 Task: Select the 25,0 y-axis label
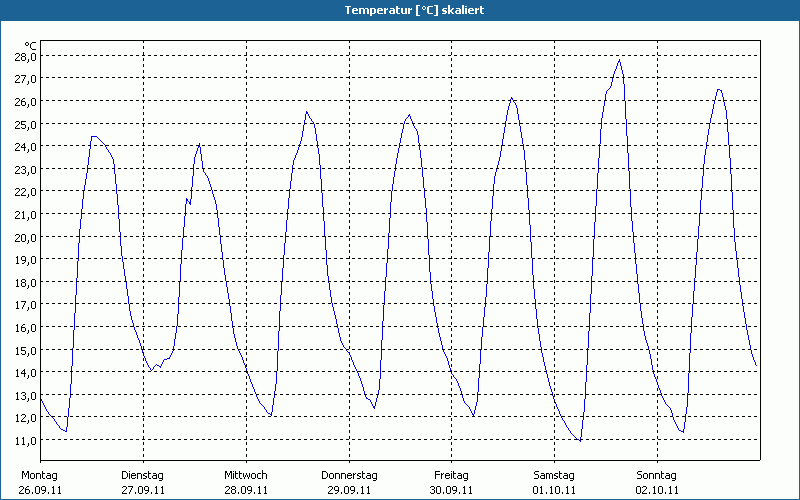click(25, 124)
